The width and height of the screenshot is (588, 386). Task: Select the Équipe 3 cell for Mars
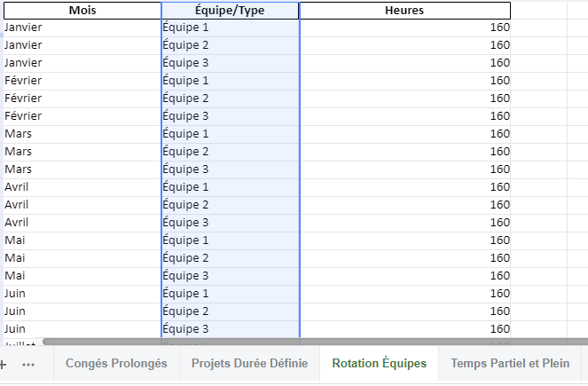pyautogui.click(x=231, y=169)
